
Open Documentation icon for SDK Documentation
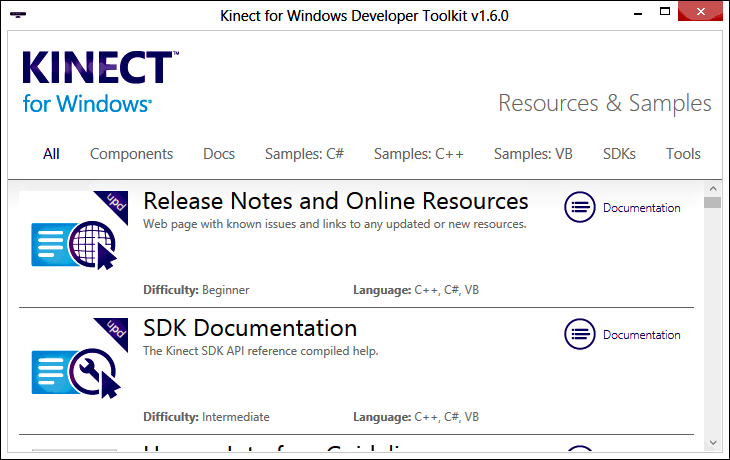(580, 334)
